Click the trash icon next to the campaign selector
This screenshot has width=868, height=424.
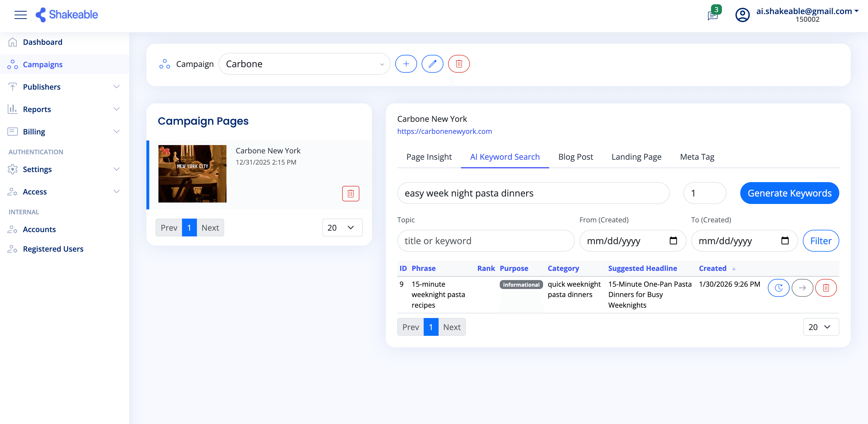tap(459, 64)
